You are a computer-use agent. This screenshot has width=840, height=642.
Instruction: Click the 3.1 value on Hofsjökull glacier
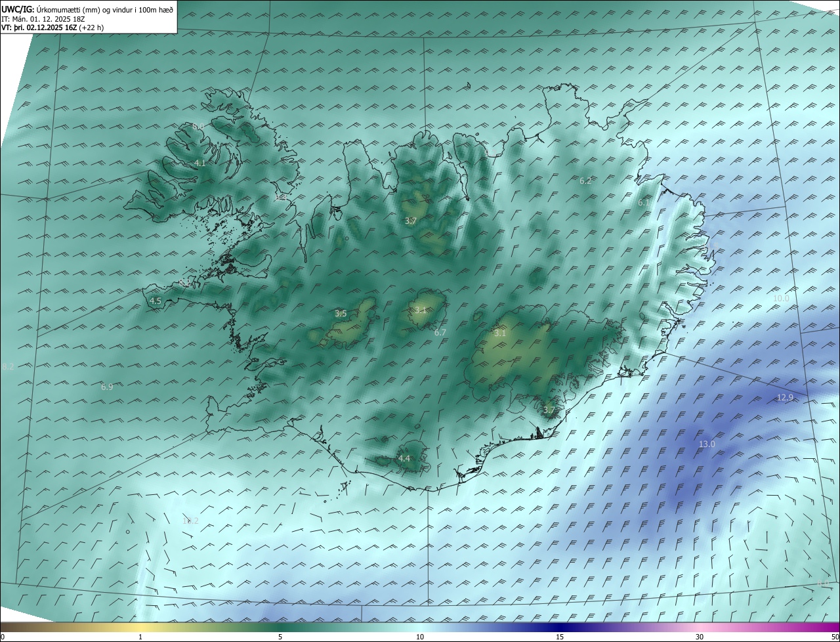[420, 310]
